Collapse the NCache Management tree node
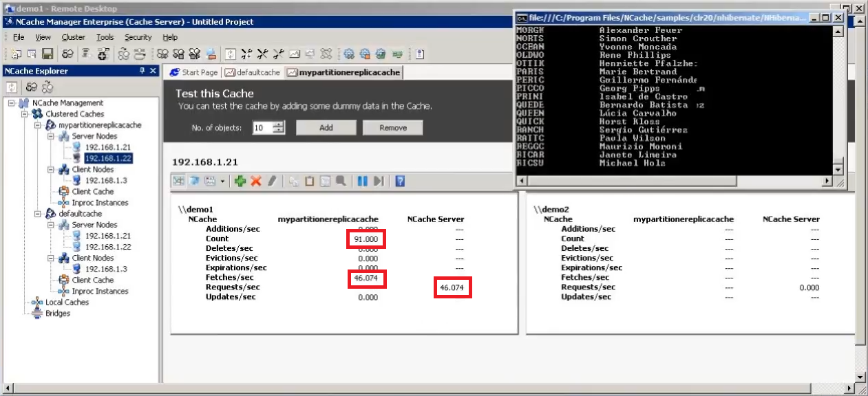Image resolution: width=868 pixels, height=396 pixels. pyautogui.click(x=12, y=103)
